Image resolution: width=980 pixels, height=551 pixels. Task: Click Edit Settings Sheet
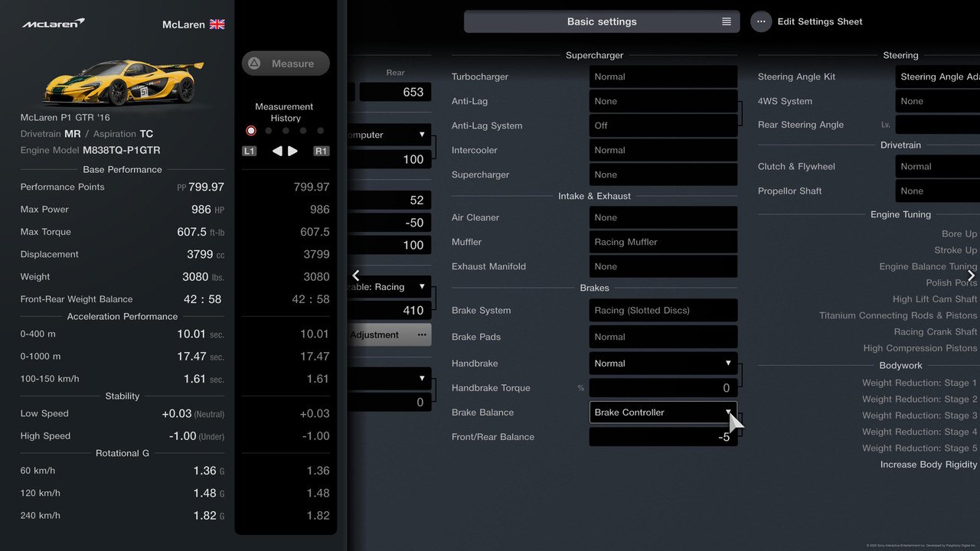[x=820, y=21]
